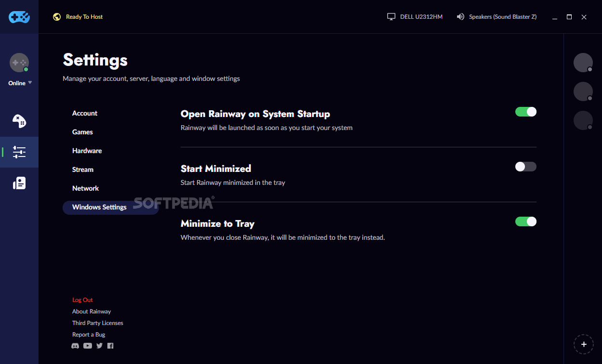This screenshot has height=364, width=602.
Task: Click the Minimize to Tray heading text
Action: [218, 223]
